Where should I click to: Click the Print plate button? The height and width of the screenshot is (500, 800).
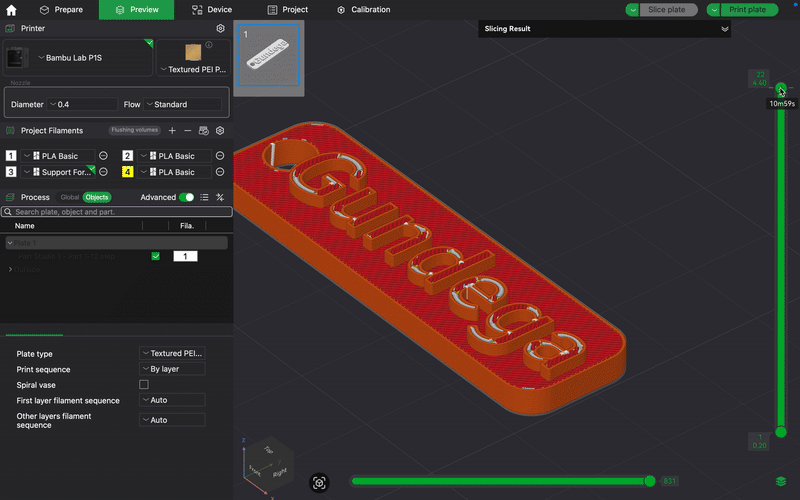click(x=749, y=10)
